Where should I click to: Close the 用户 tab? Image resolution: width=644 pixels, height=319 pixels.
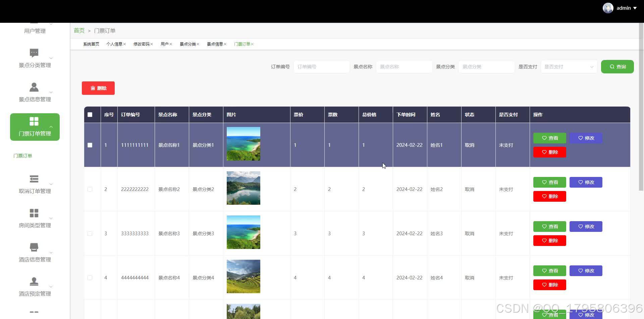point(171,44)
